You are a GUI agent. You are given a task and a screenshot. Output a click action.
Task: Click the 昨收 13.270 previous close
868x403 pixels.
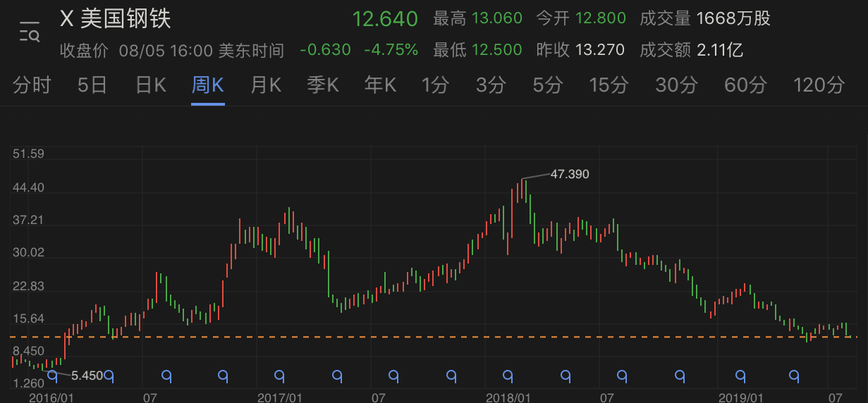581,50
